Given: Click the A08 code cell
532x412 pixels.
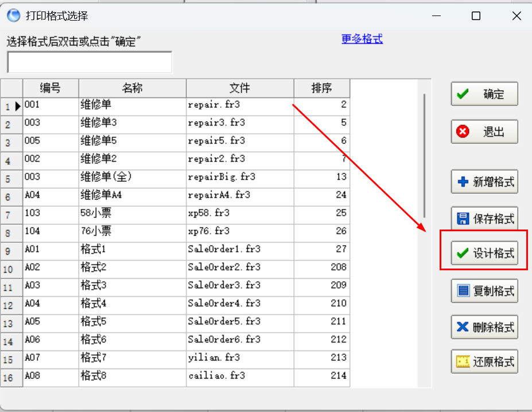Looking at the screenshot, I should [51, 378].
